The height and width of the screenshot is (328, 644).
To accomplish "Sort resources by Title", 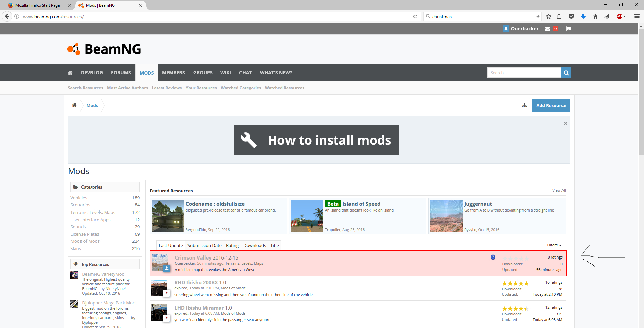I will pos(275,245).
